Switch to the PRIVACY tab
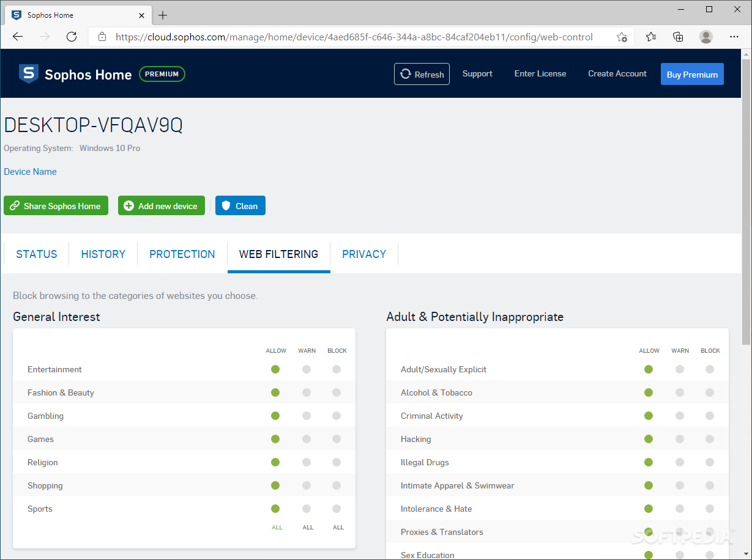Viewport: 752px width, 560px height. 364,254
